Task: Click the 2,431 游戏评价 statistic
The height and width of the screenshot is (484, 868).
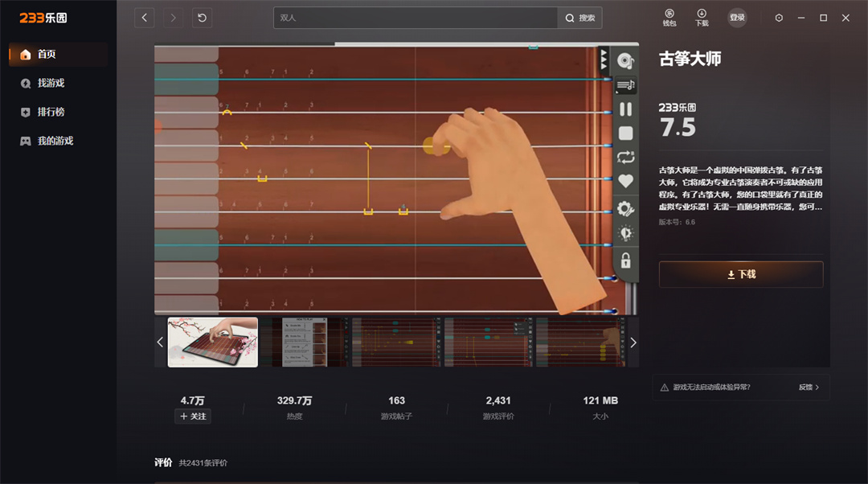Action: point(498,408)
